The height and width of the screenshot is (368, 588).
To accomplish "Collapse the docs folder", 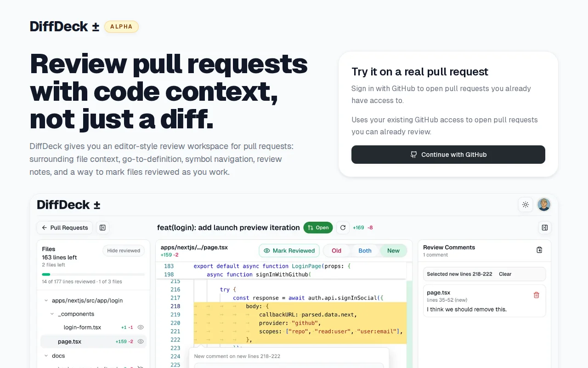I will tap(55, 356).
